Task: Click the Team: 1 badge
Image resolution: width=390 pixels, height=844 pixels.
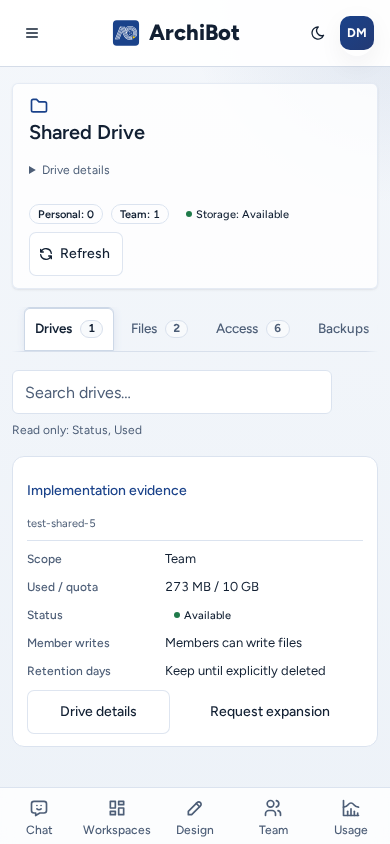Action: (x=140, y=214)
